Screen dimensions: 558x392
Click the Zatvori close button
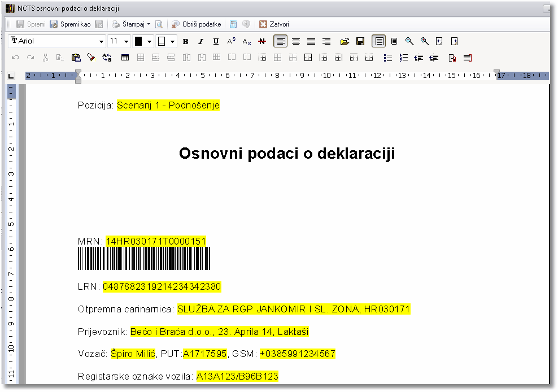click(274, 24)
